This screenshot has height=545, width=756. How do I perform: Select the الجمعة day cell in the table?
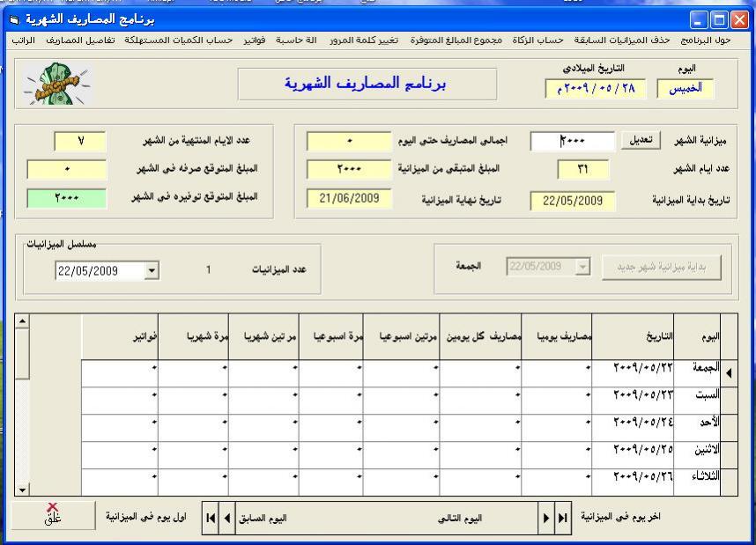[x=697, y=373]
